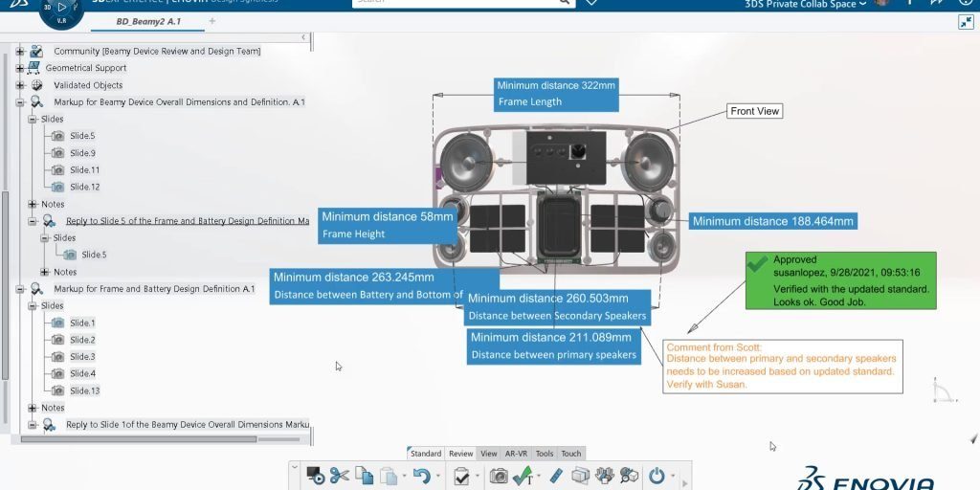Click the tag icon next to search
The width and height of the screenshot is (980, 490).
click(591, 3)
